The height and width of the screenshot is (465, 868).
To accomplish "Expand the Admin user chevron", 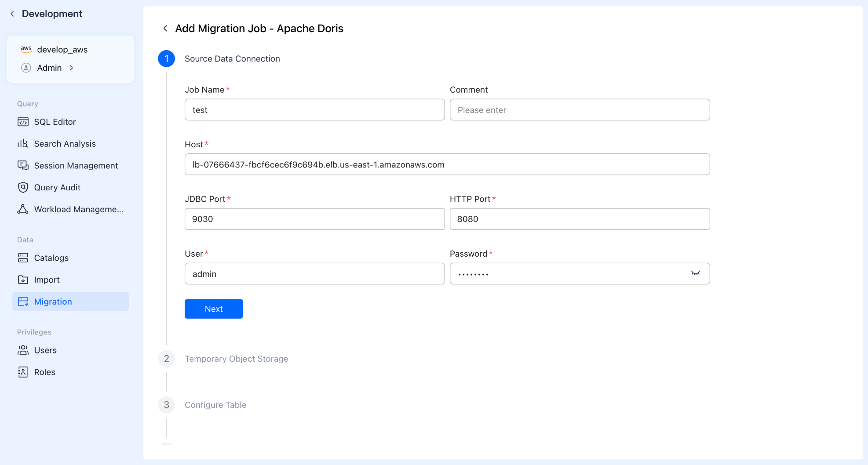I will (x=71, y=68).
